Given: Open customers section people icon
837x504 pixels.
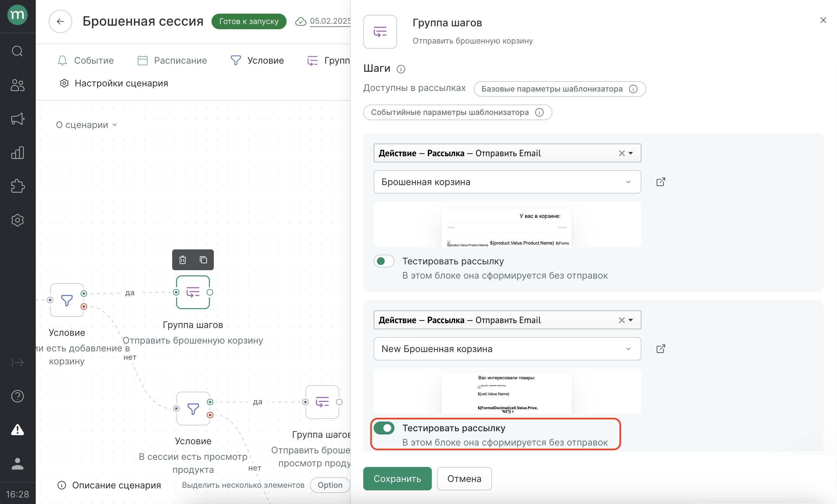Looking at the screenshot, I should pyautogui.click(x=17, y=85).
